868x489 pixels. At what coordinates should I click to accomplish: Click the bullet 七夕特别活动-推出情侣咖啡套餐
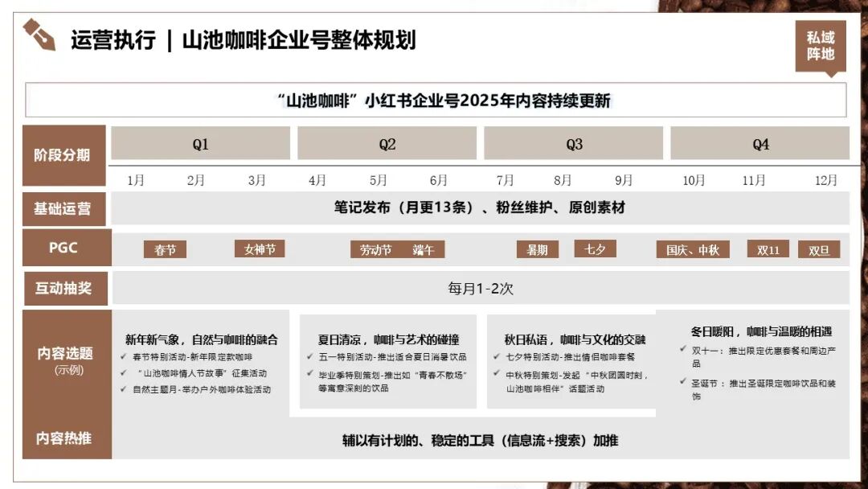(x=570, y=357)
